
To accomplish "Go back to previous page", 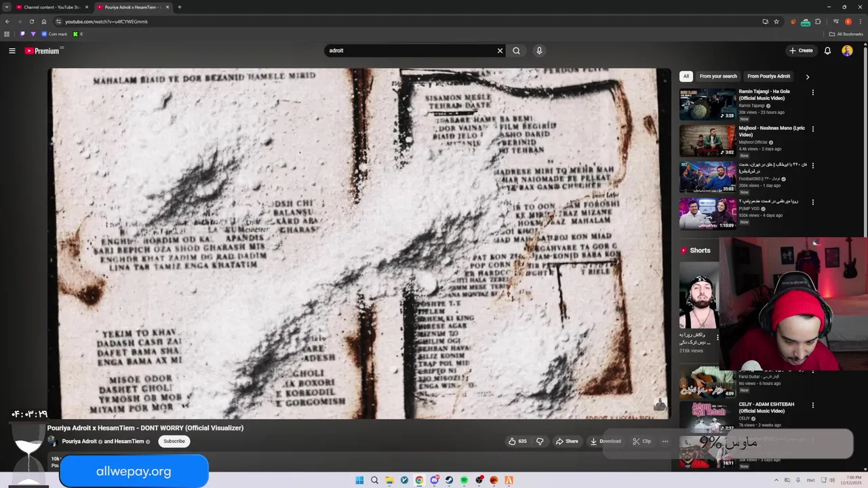I will (x=7, y=22).
